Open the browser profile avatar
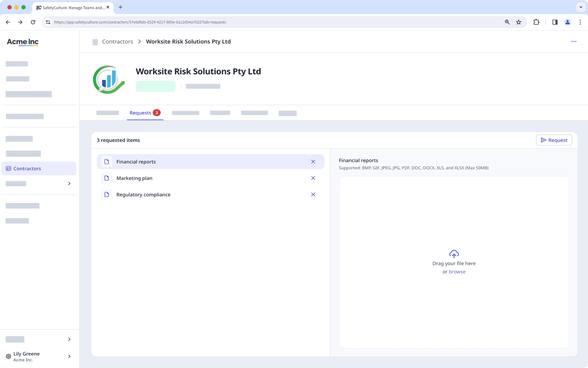 pyautogui.click(x=568, y=22)
